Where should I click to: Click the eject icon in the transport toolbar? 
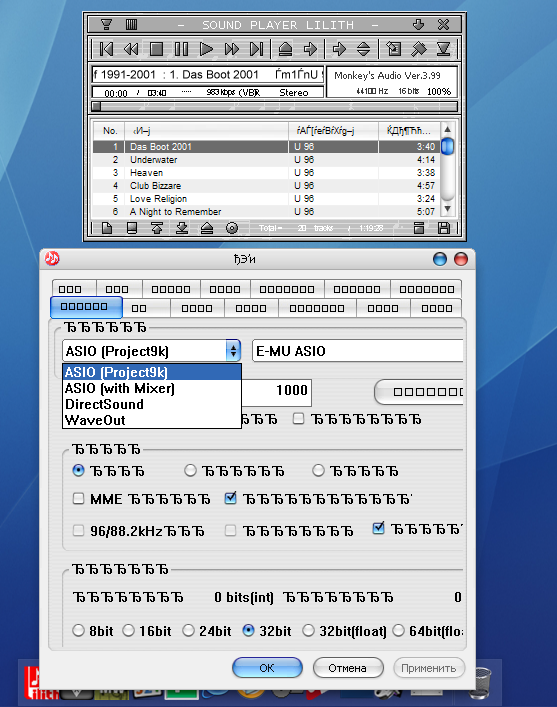(285, 49)
